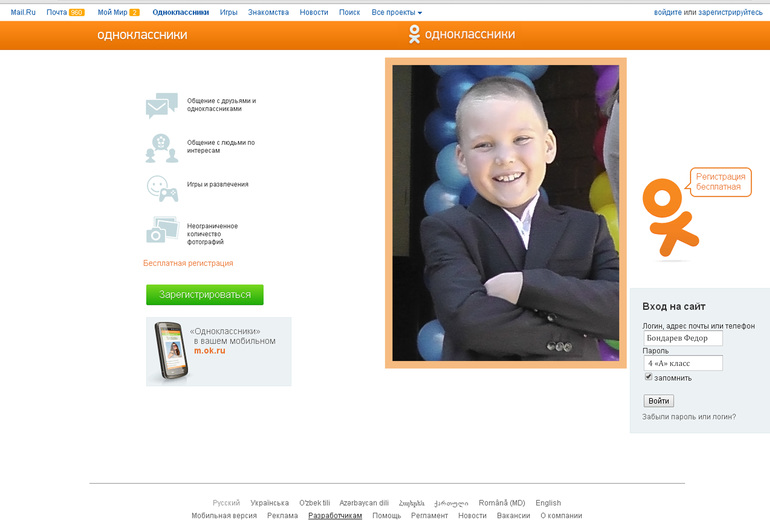Open 'Игры' in the top navigation bar

point(228,12)
